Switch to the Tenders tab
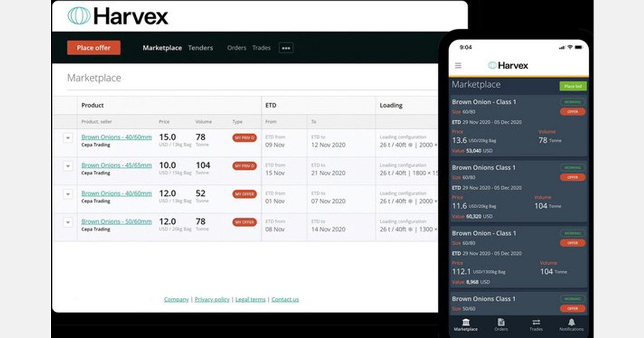Viewport: 644px width, 338px height. (x=200, y=48)
